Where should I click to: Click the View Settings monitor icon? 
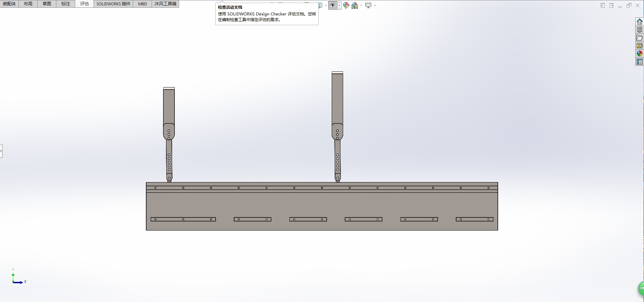pyautogui.click(x=368, y=5)
